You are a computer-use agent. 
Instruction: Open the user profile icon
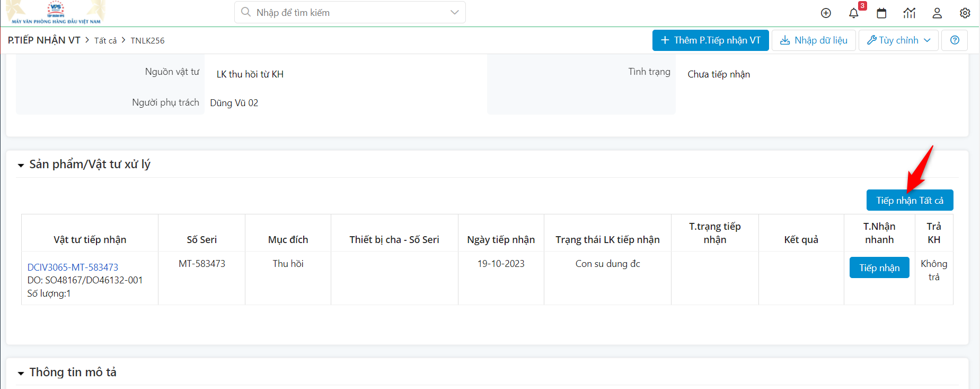click(x=937, y=13)
